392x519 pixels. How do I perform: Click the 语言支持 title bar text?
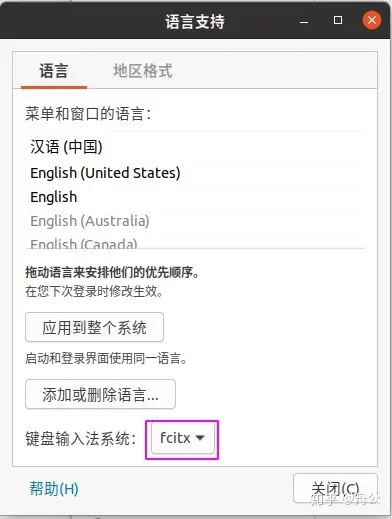[195, 22]
